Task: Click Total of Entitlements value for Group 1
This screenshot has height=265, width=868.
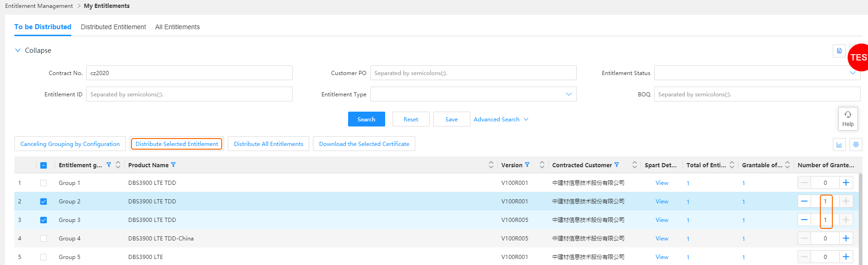Action: (688, 183)
